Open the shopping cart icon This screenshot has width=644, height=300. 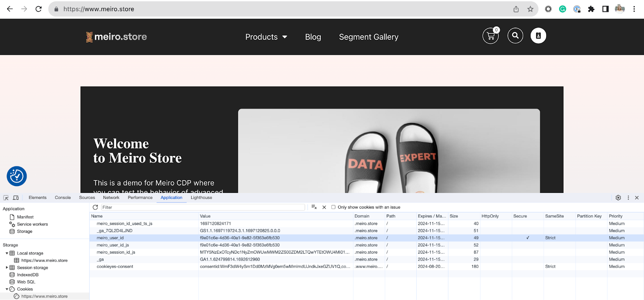coord(490,36)
